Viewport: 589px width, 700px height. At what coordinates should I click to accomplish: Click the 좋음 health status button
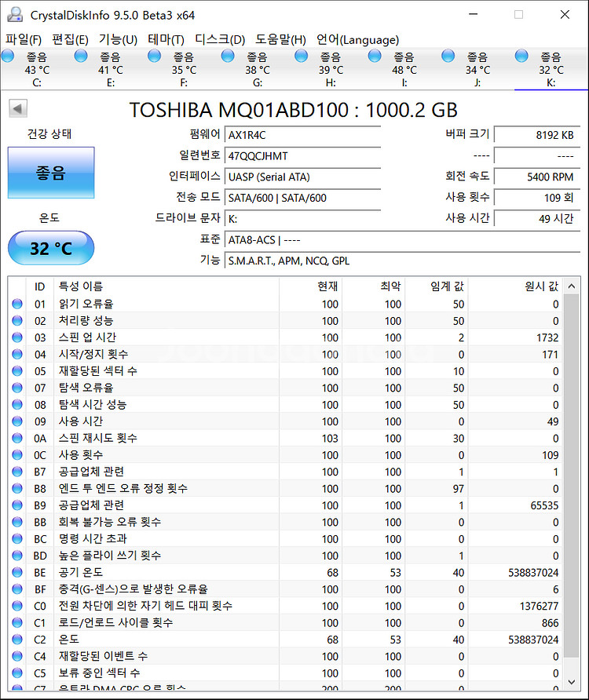pyautogui.click(x=51, y=173)
